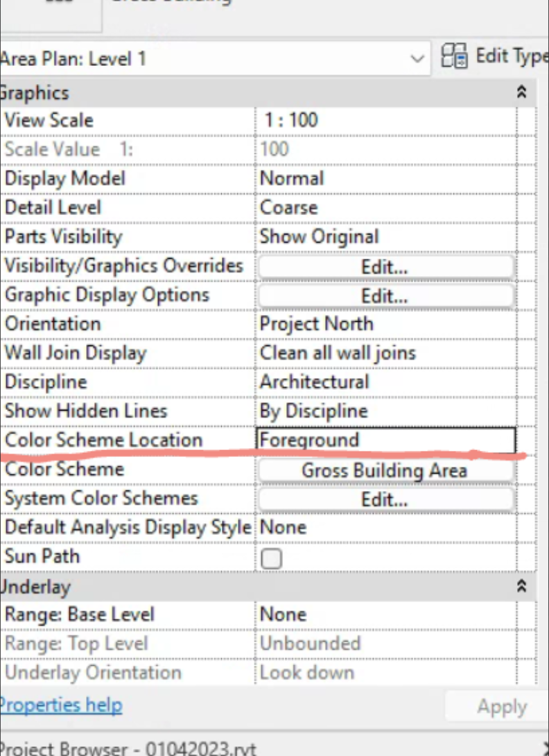Image resolution: width=549 pixels, height=756 pixels.
Task: Change the Detail Level Coarse value
Action: click(x=386, y=208)
